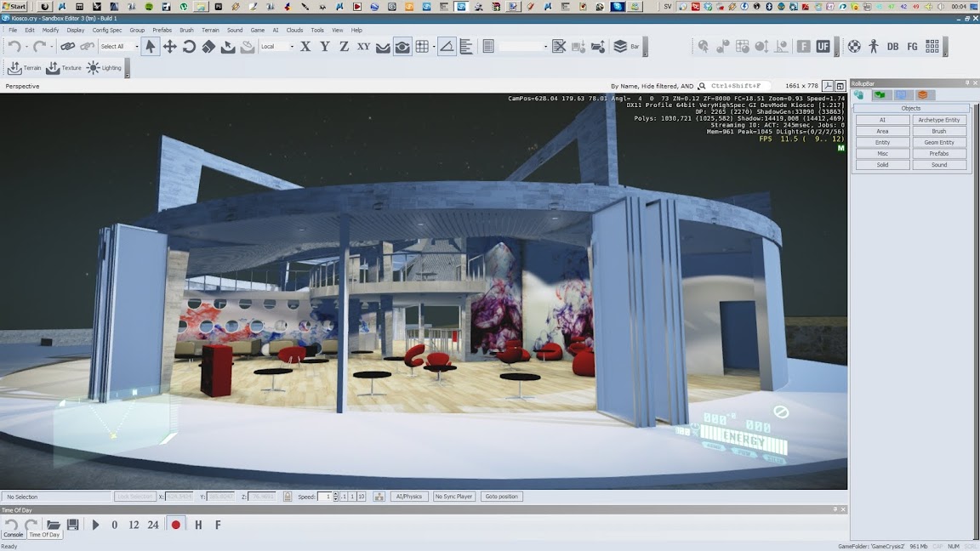Viewport: 980px width, 551px height.
Task: Toggle the AI/Physics simulation button
Action: [x=409, y=497]
